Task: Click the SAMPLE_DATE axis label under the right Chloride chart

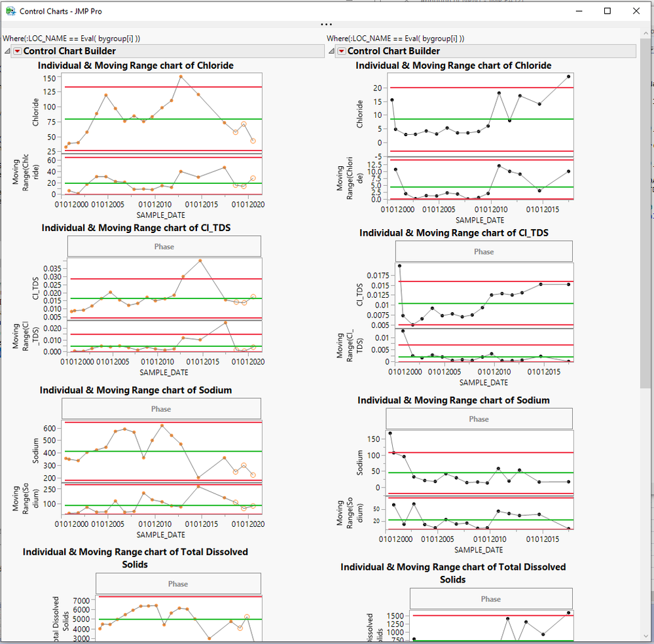Action: [480, 220]
